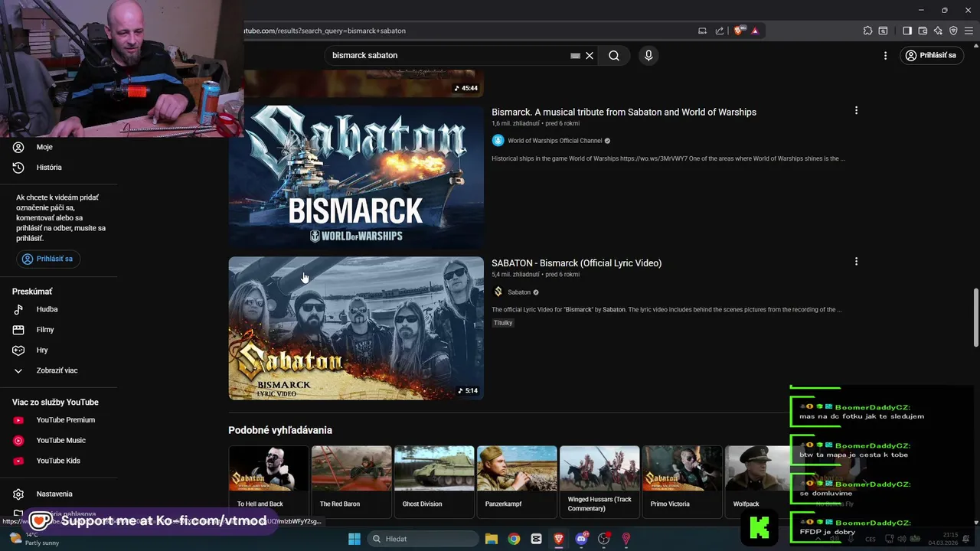Open browser extensions puzzle icon
This screenshot has width=980, height=551.
[867, 31]
